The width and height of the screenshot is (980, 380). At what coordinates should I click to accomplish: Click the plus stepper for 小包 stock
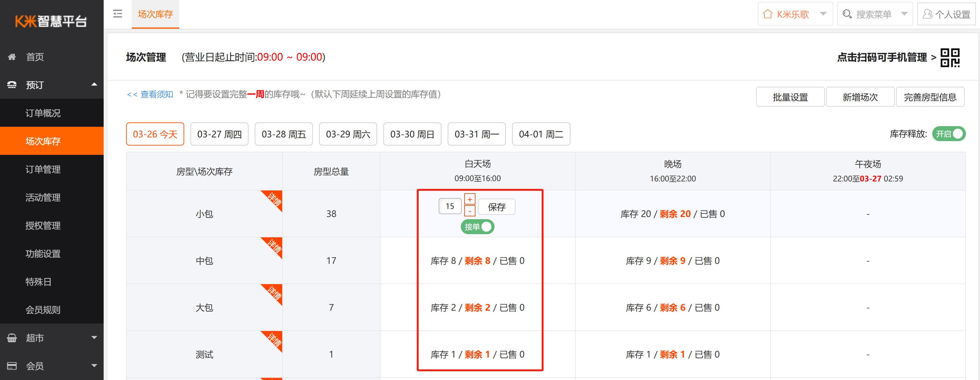(x=470, y=199)
